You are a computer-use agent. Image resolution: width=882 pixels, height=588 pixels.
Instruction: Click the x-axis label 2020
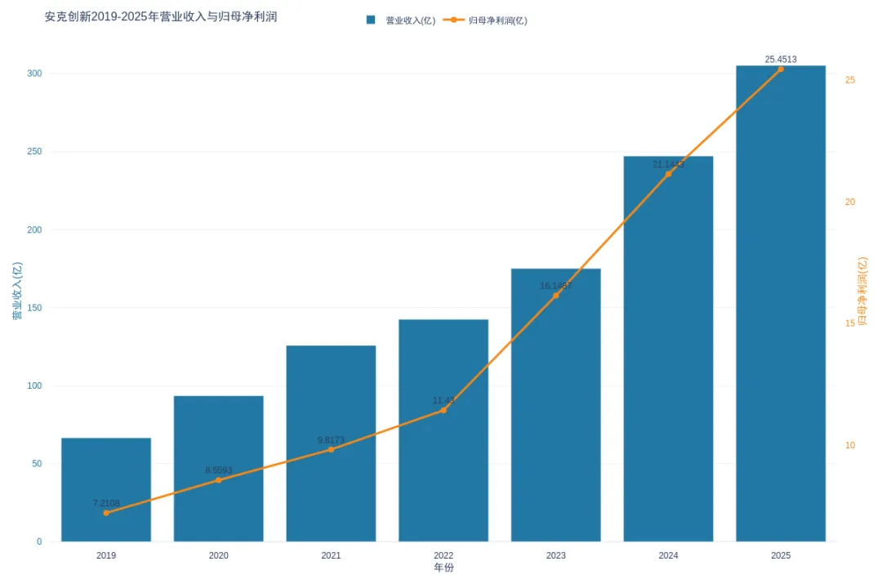[x=218, y=555]
